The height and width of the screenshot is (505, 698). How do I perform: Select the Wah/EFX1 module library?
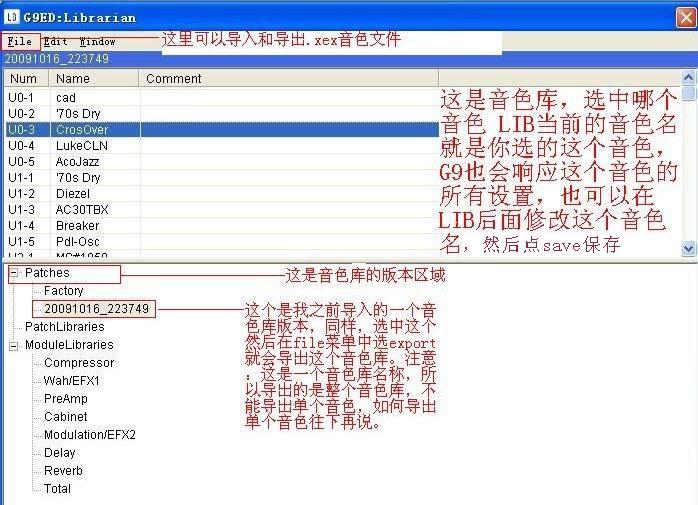[71, 381]
